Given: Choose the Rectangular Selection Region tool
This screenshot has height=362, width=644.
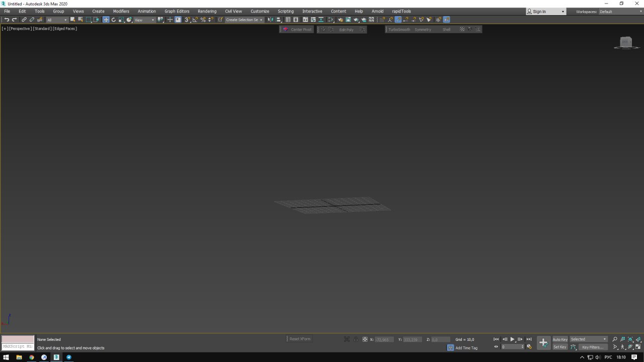Looking at the screenshot, I should click(x=89, y=20).
